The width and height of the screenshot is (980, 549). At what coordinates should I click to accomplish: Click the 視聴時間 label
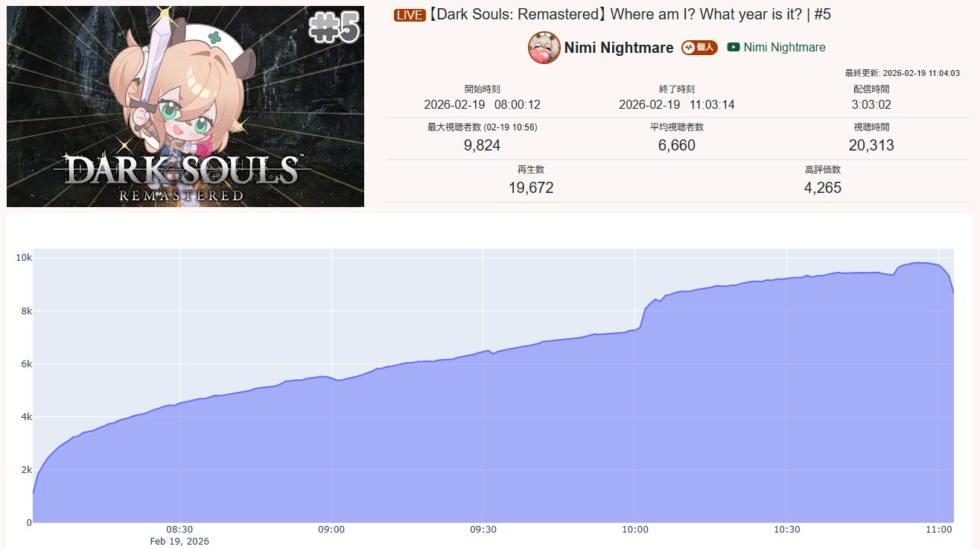tap(871, 127)
